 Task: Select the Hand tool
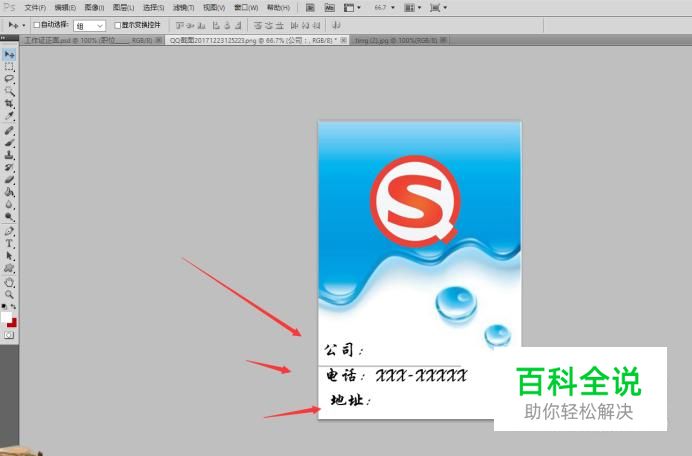pos(9,283)
